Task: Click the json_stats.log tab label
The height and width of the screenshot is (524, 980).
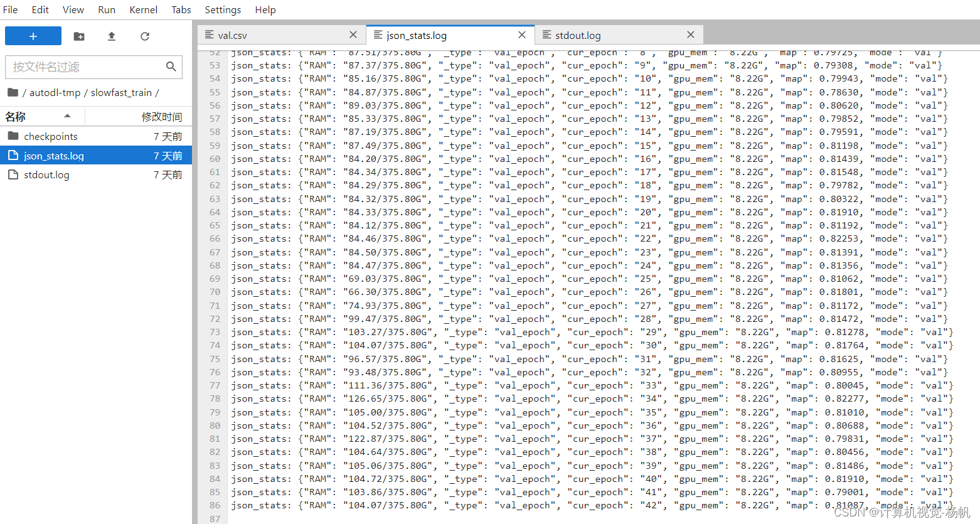Action: pos(417,35)
